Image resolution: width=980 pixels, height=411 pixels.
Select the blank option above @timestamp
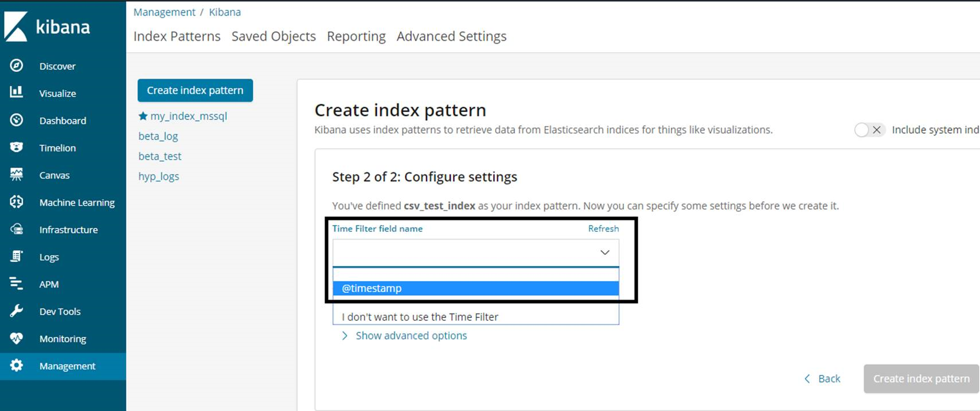[475, 274]
